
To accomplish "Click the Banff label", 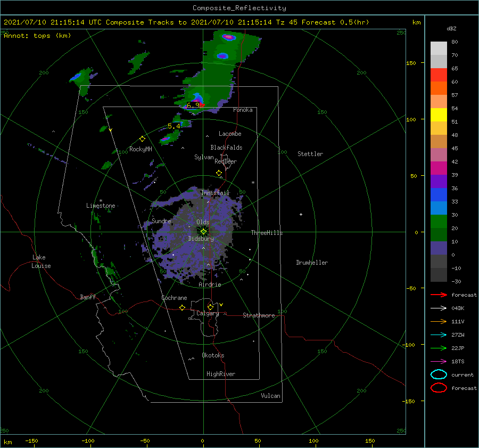I will pos(88,297).
